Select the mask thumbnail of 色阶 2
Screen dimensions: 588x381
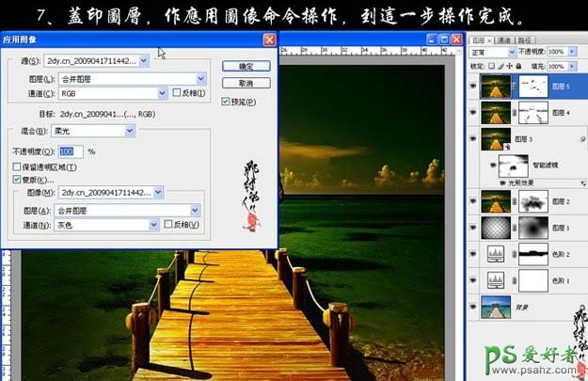point(533,254)
